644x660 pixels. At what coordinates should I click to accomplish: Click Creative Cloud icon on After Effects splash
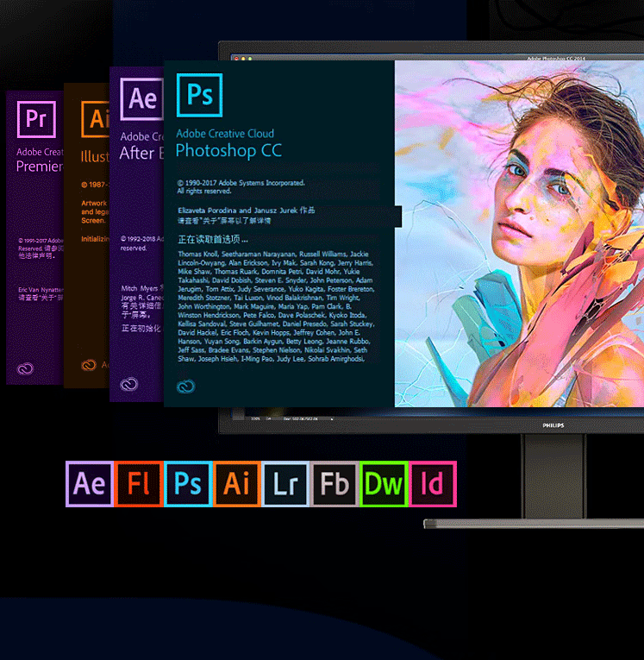(x=128, y=384)
